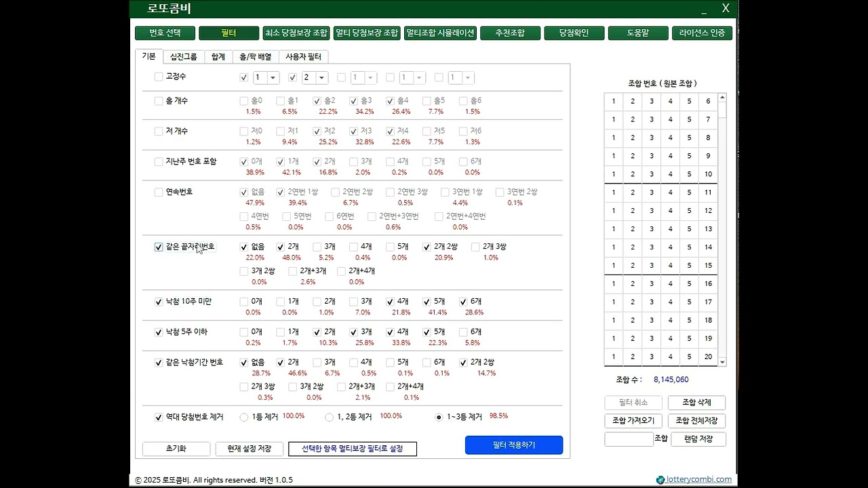This screenshot has height=488, width=868.
Task: Toggle 4개 in 지난주 번호 포함 row
Action: pyautogui.click(x=390, y=162)
